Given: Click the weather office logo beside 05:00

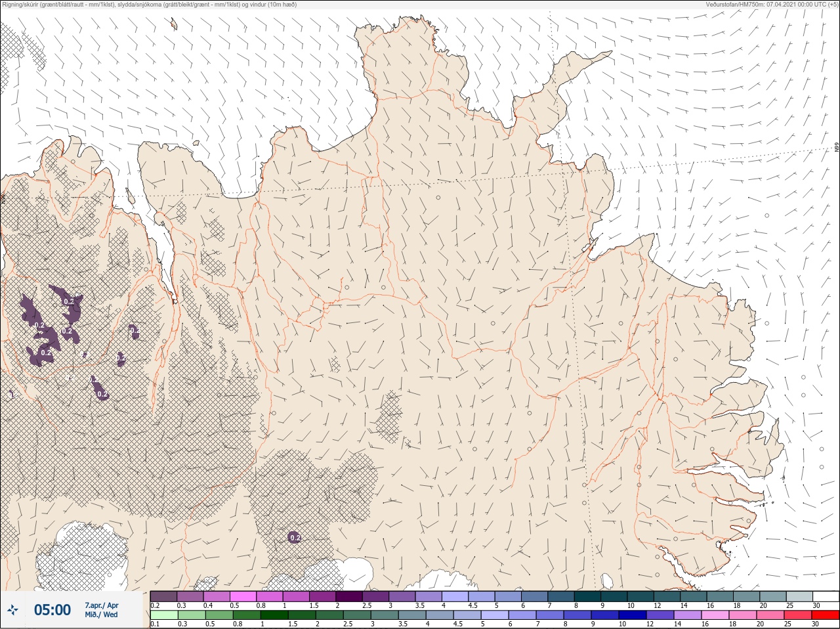Looking at the screenshot, I should pyautogui.click(x=12, y=610).
